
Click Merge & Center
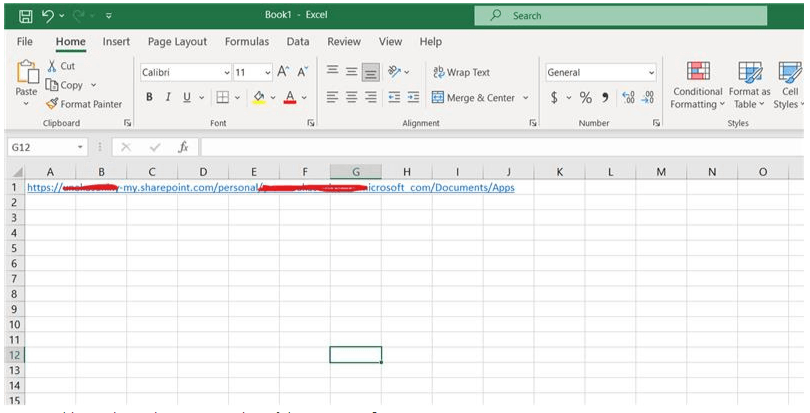click(x=473, y=98)
